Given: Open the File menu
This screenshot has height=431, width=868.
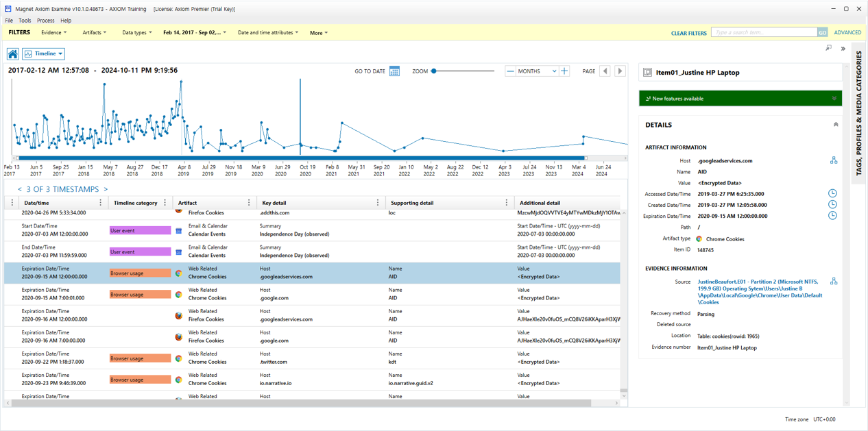Looking at the screenshot, I should click(x=9, y=21).
